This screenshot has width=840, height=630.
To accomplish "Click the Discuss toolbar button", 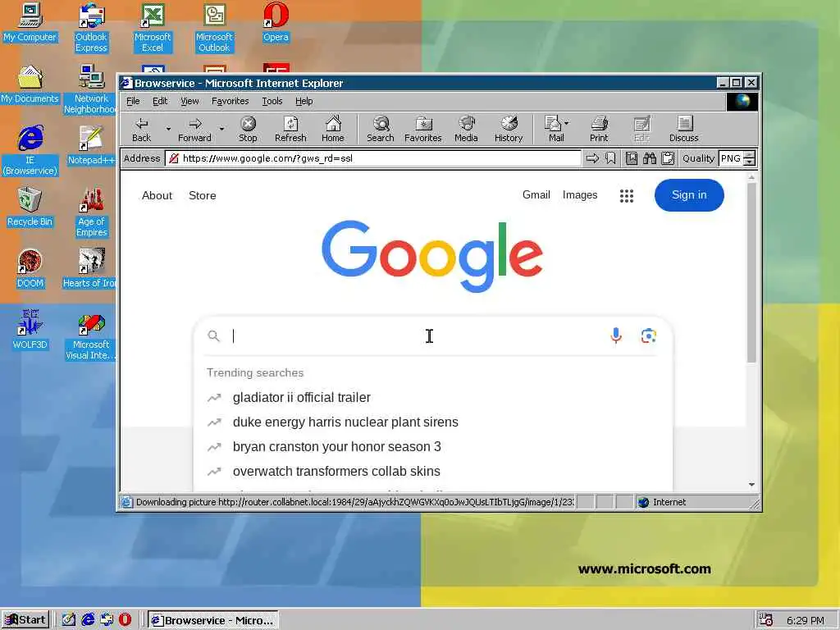I will (x=684, y=130).
